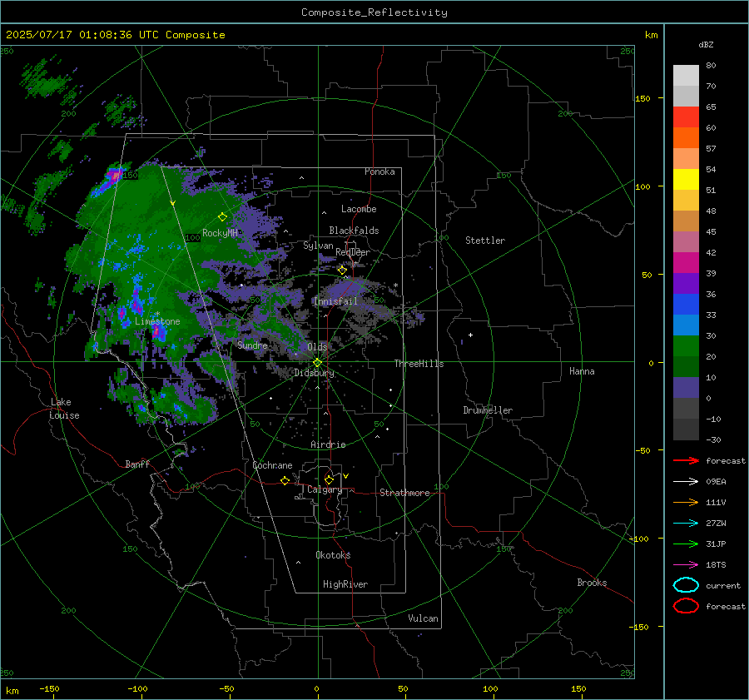Click the 57 dBZ legend value
The image size is (749, 700).
[x=711, y=149]
